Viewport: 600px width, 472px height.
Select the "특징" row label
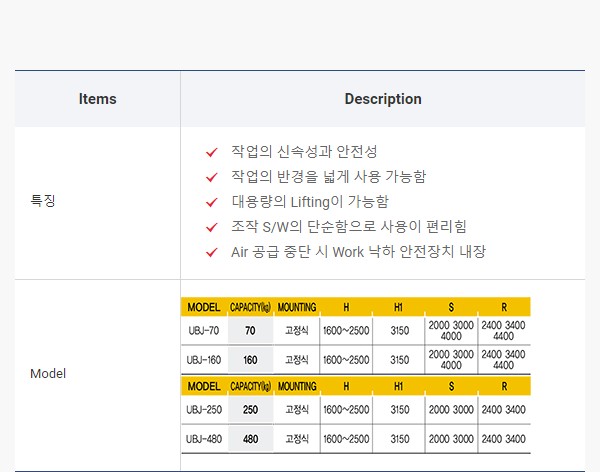point(43,201)
